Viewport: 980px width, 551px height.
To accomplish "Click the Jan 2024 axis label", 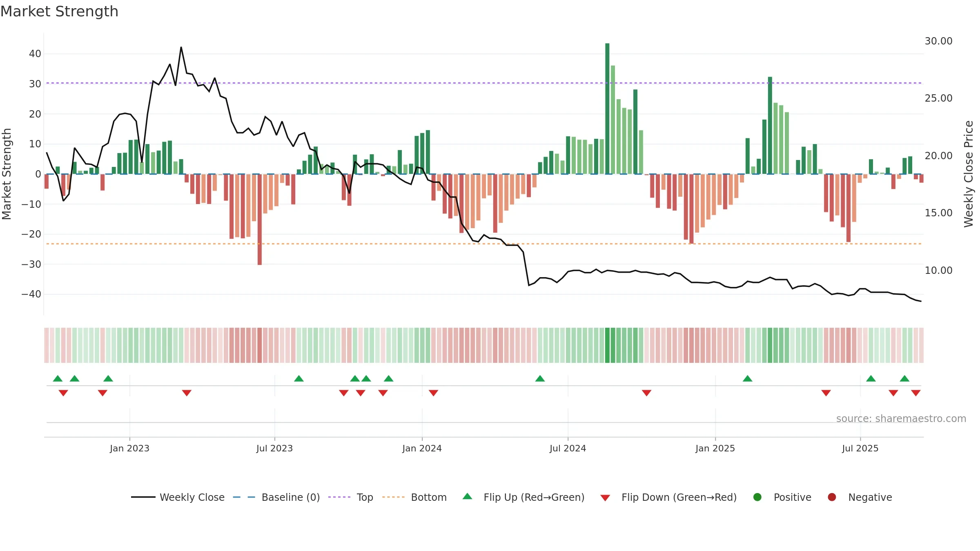I will (422, 448).
